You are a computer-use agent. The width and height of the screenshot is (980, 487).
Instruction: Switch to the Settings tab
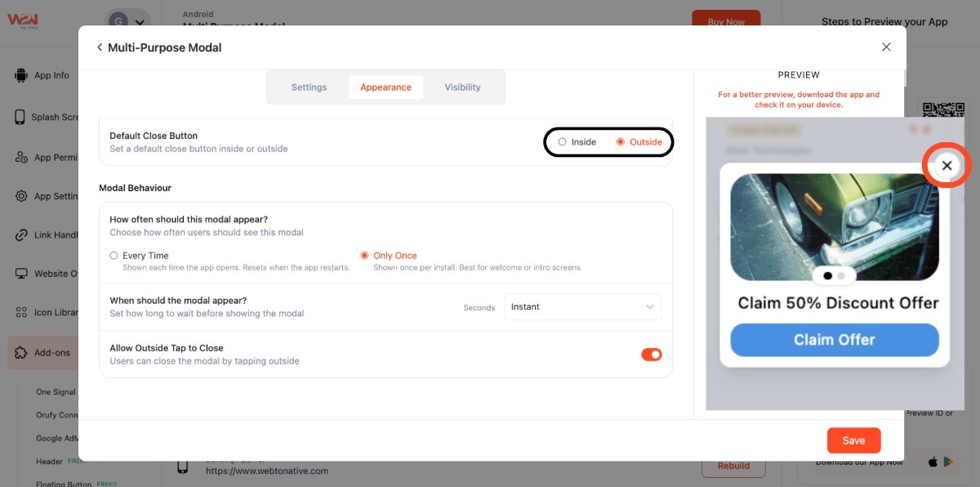point(309,87)
